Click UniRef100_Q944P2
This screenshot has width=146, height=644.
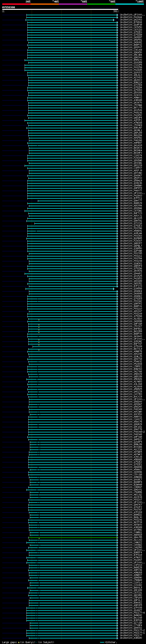(x=131, y=273)
